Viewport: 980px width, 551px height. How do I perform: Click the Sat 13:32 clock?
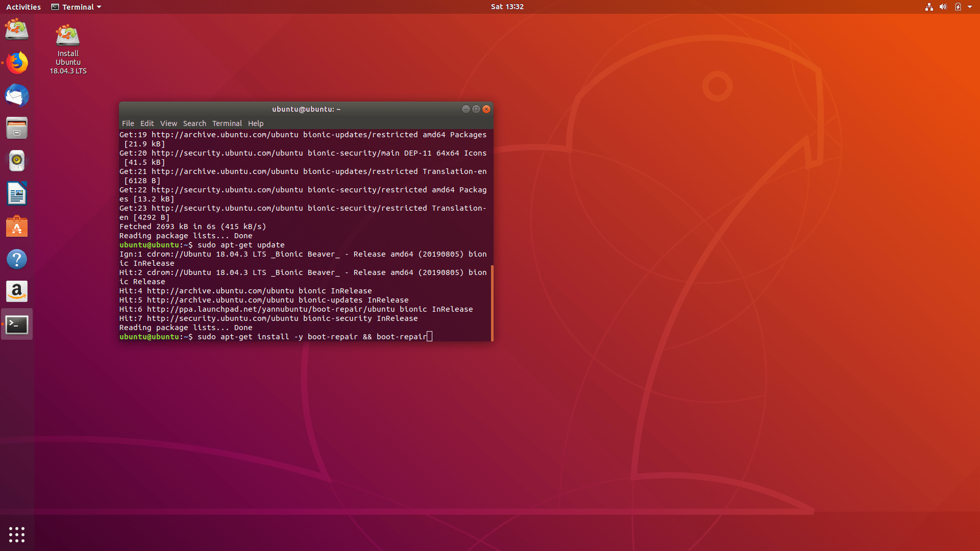coord(507,7)
